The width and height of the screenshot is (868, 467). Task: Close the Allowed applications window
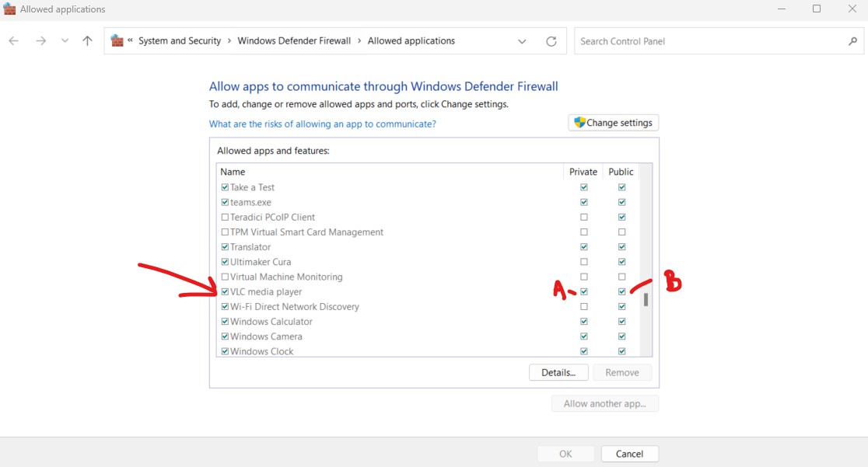pos(852,9)
